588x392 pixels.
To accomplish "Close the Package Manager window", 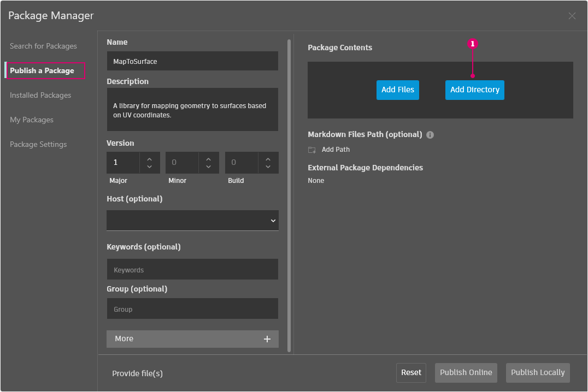I will click(572, 16).
